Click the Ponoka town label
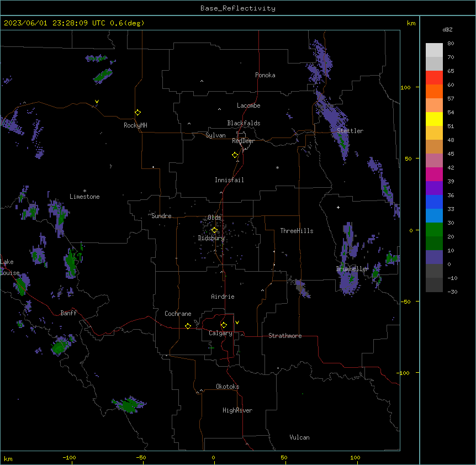The width and height of the screenshot is (476, 465). (265, 75)
